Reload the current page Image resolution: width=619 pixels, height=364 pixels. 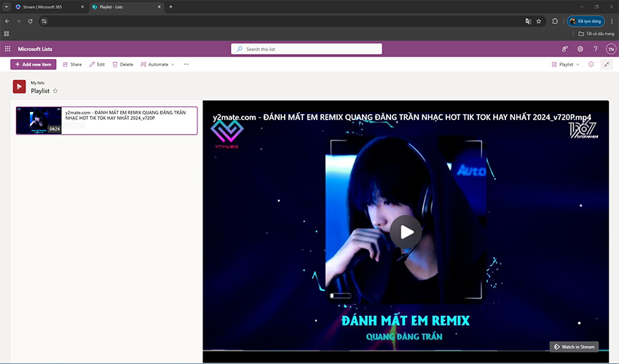[x=31, y=21]
